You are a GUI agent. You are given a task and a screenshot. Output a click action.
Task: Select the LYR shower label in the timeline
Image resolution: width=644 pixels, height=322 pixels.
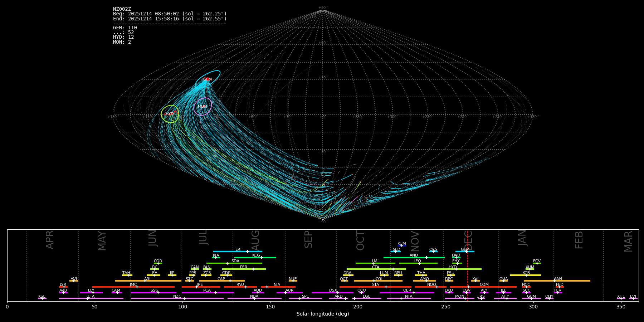63,284
